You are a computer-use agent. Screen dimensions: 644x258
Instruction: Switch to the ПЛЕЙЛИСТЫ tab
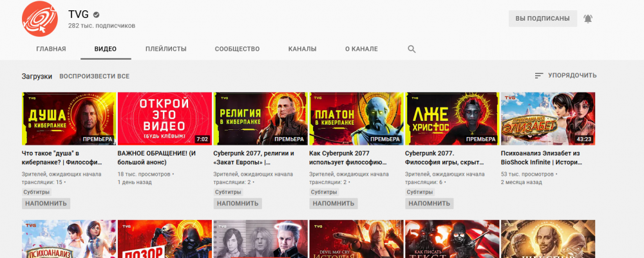[166, 49]
